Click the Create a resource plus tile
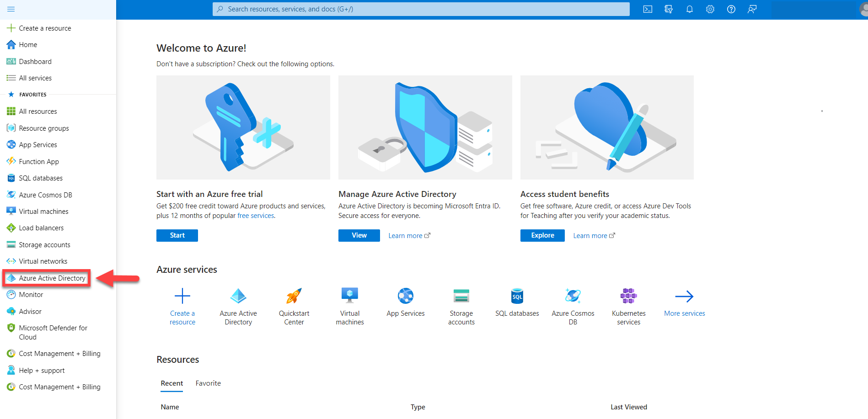 [x=182, y=306]
